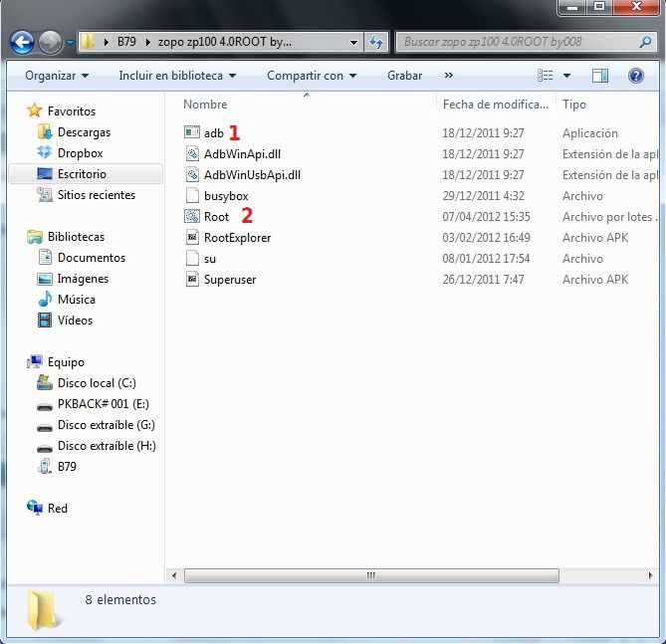
Task: Select the Superuser APK icon
Action: pyautogui.click(x=192, y=279)
